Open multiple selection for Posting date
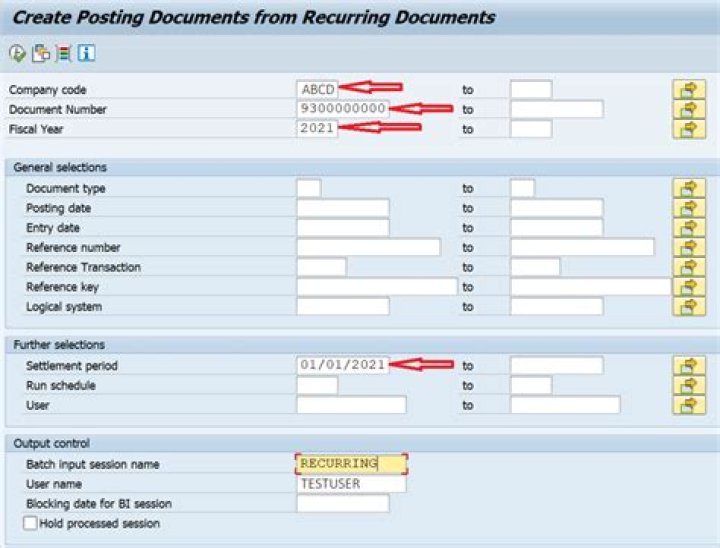Viewport: 720px width, 548px height. 689,208
